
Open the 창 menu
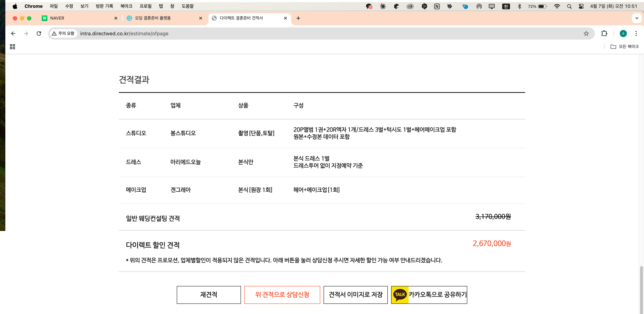pos(172,6)
